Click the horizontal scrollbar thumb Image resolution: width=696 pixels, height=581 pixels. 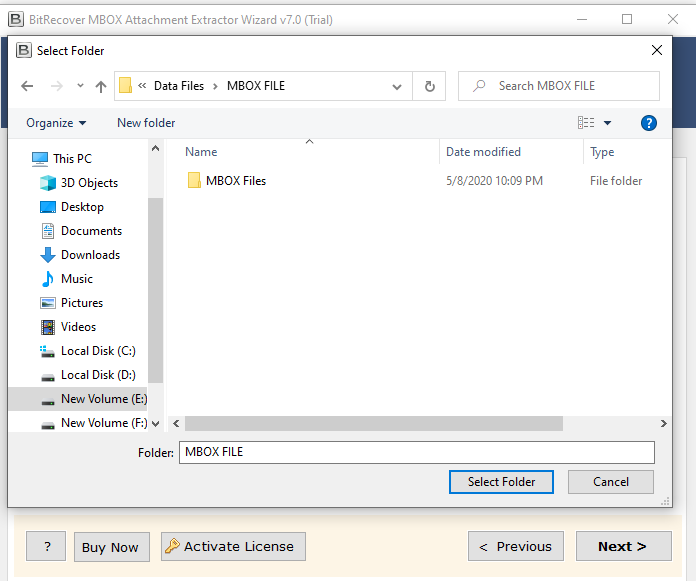[374, 423]
